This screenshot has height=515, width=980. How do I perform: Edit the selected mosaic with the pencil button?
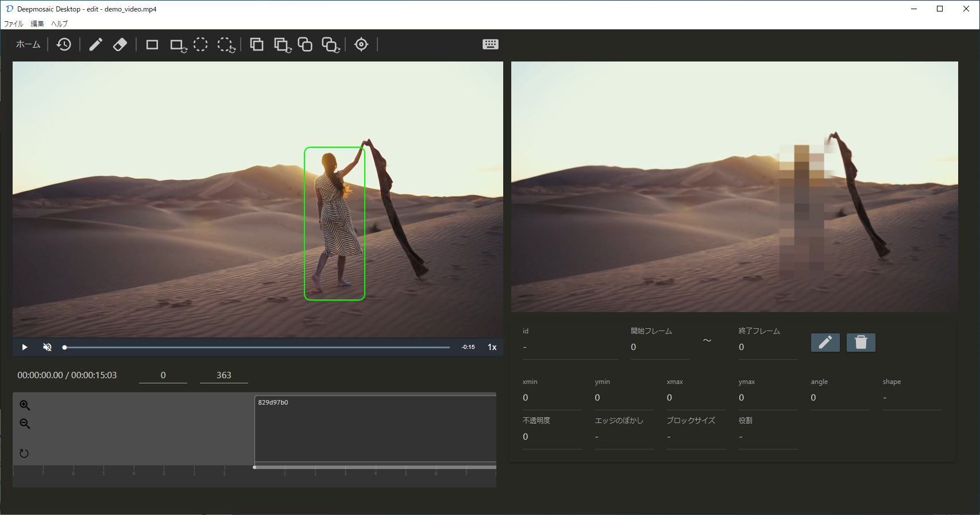click(x=825, y=343)
